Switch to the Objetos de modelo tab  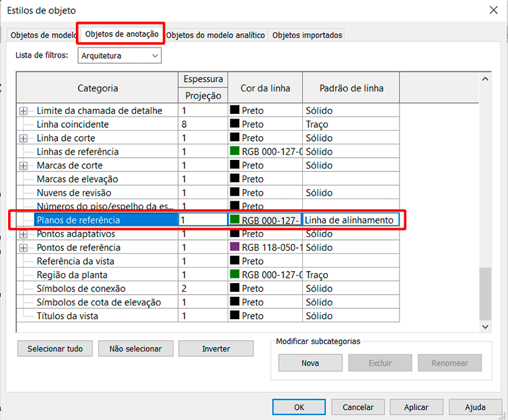[x=44, y=35]
